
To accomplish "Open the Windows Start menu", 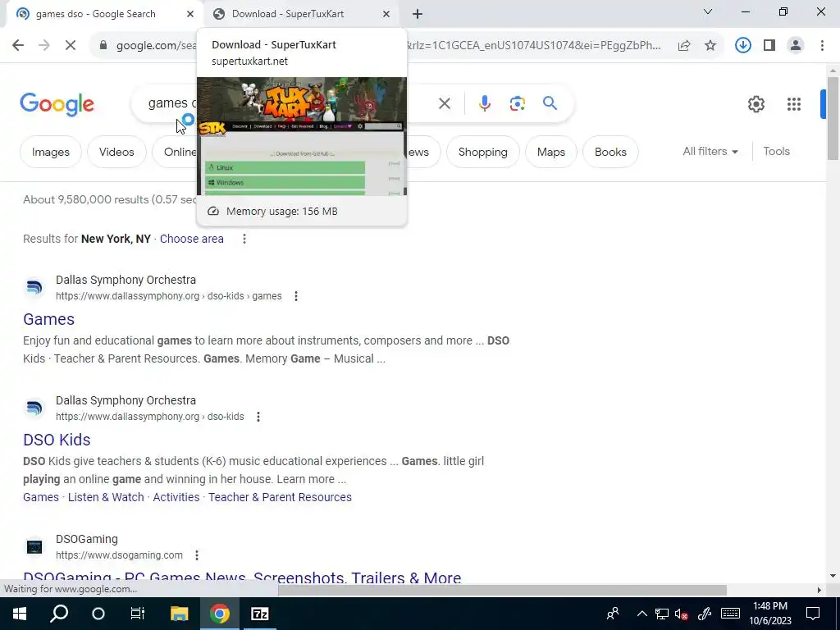I will point(20,614).
